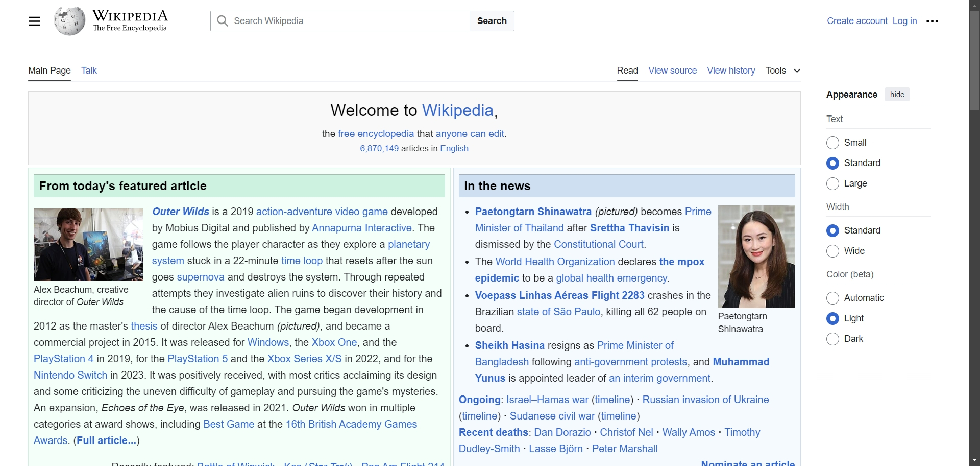The image size is (980, 466).
Task: Click Full article... link
Action: click(x=106, y=440)
